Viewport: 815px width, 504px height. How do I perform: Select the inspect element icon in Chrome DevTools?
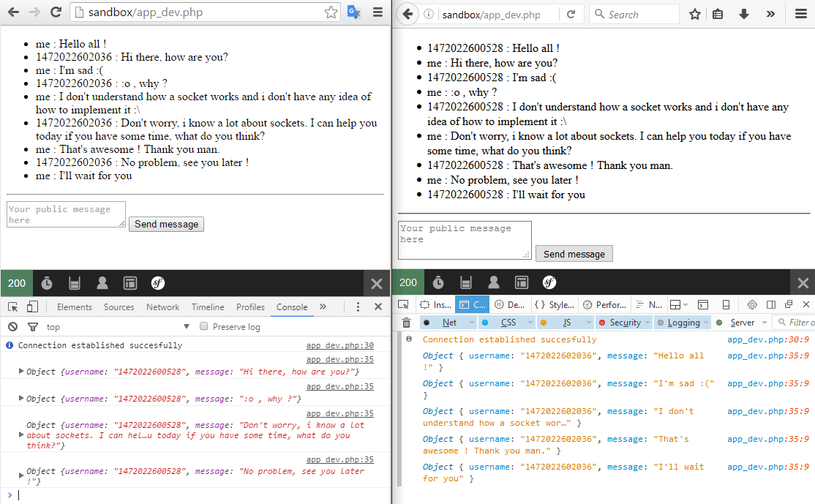[x=12, y=306]
